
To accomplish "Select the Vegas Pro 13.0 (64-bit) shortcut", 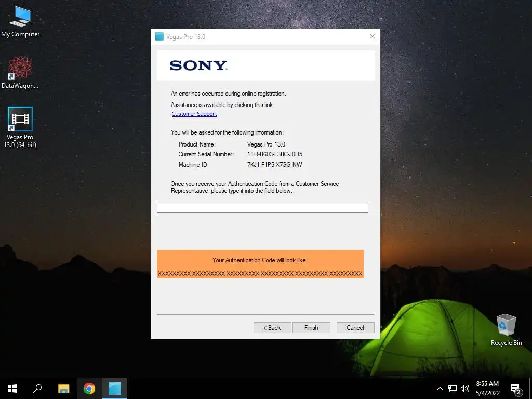I will (20, 128).
